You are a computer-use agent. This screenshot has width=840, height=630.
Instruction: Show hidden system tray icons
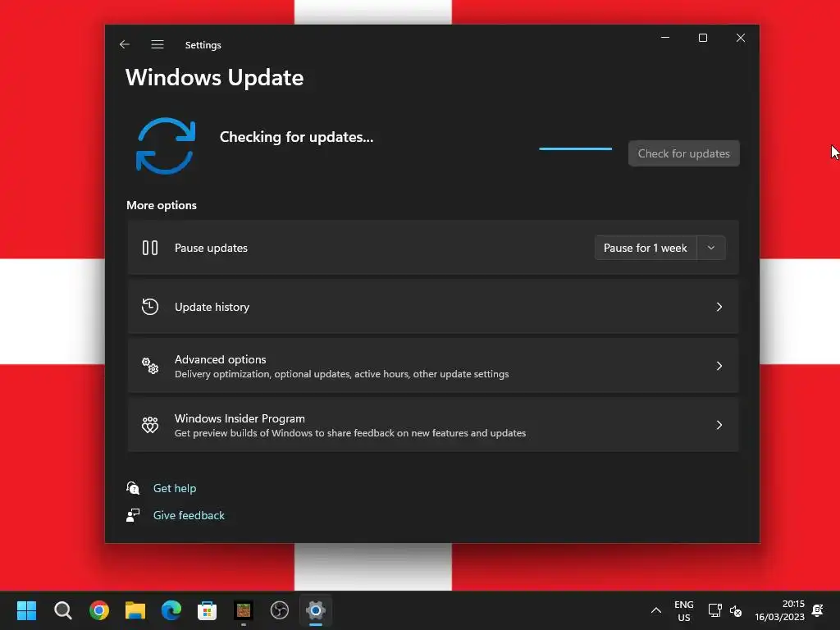pyautogui.click(x=655, y=610)
